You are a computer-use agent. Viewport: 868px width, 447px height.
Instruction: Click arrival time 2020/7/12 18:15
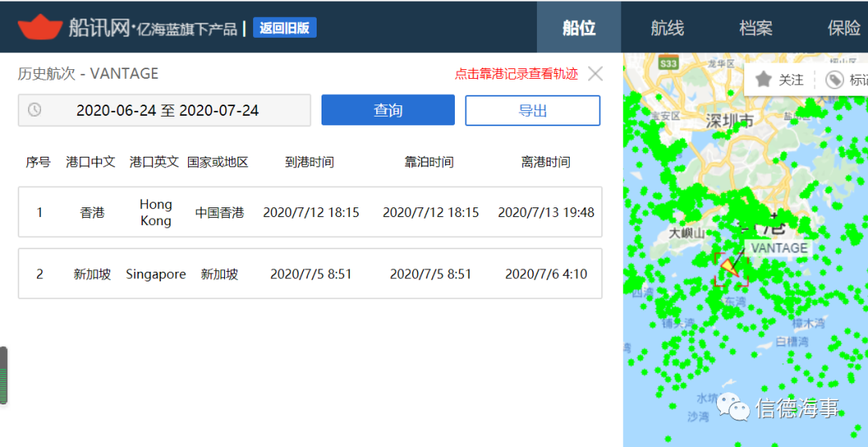(310, 213)
